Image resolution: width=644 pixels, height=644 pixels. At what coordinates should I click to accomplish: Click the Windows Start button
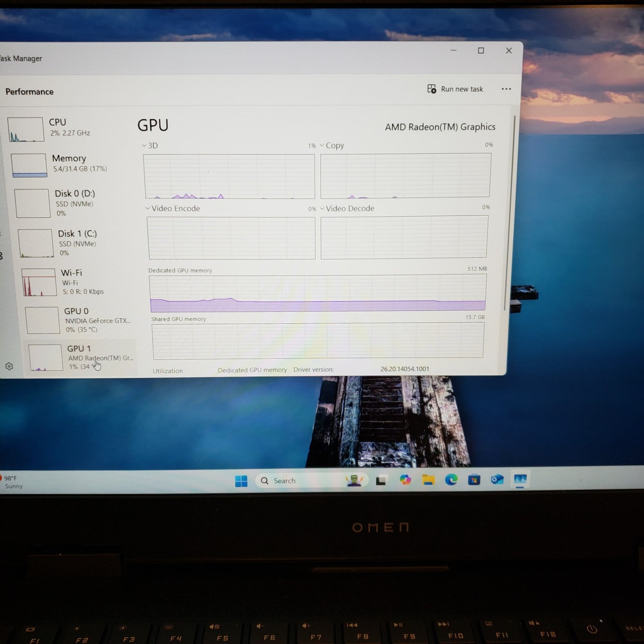[x=241, y=481]
